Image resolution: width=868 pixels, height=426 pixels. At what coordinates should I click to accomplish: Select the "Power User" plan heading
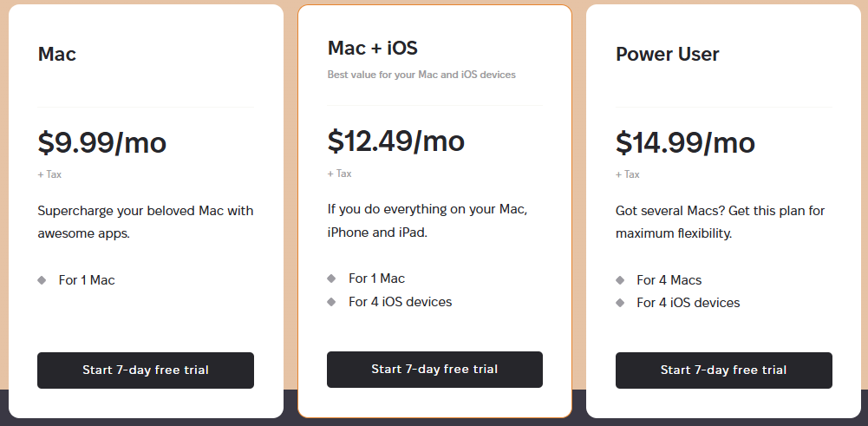click(x=668, y=54)
